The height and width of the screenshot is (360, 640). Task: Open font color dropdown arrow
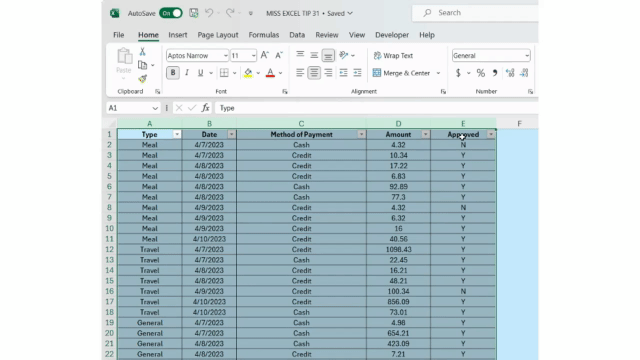280,73
